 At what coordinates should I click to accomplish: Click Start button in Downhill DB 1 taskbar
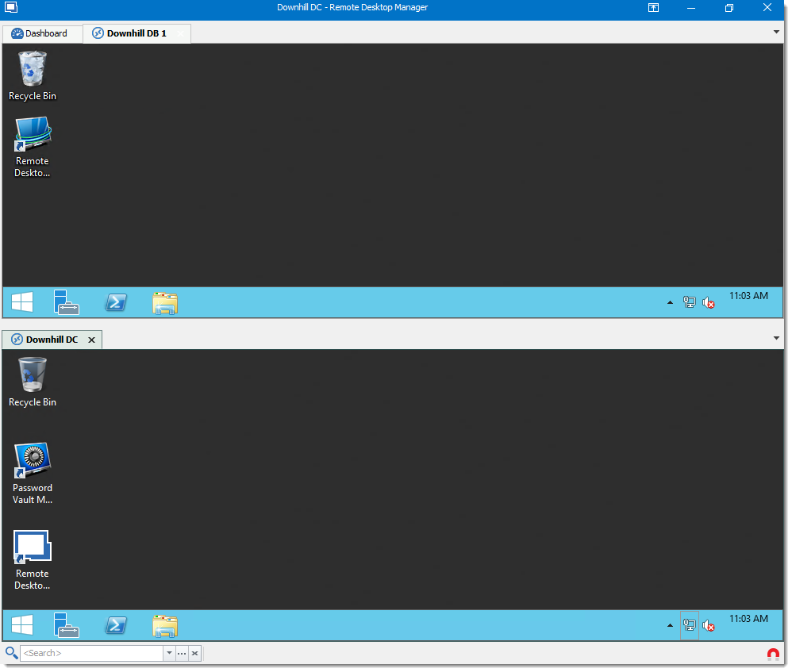coord(22,302)
